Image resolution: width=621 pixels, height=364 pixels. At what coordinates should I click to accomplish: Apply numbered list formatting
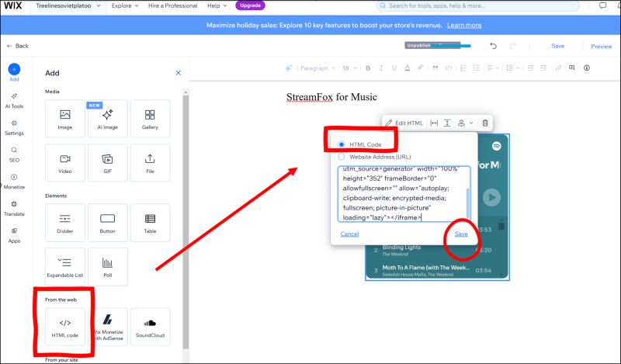tap(463, 68)
